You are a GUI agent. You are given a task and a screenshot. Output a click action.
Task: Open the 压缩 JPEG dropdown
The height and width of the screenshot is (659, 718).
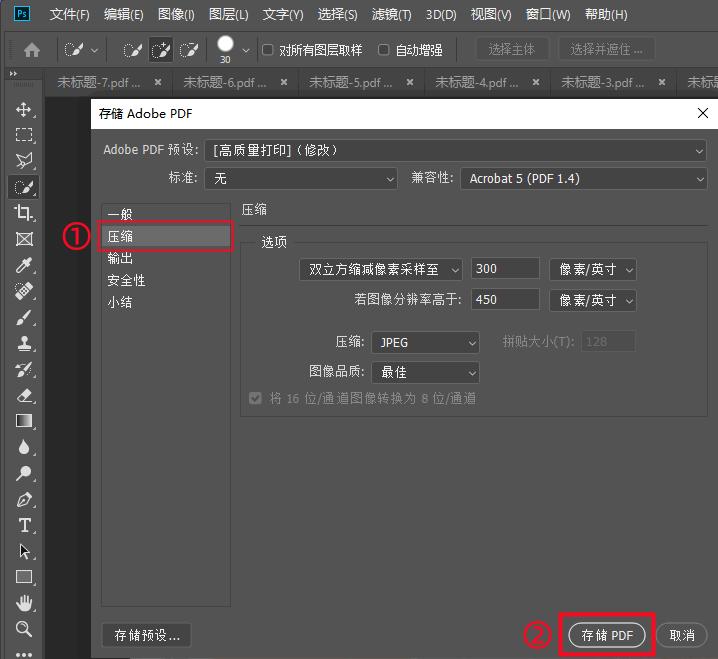coord(425,342)
